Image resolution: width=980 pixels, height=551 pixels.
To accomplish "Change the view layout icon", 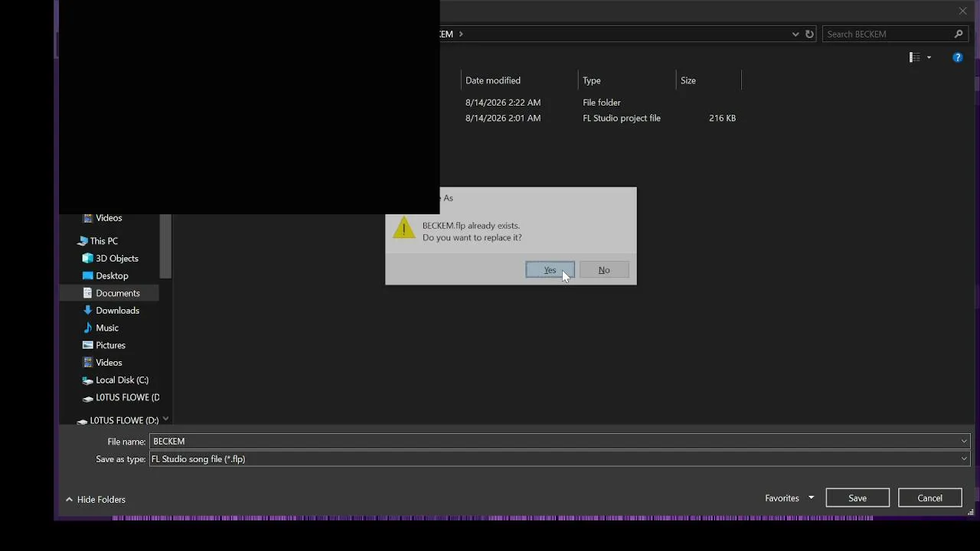I will [x=914, y=57].
